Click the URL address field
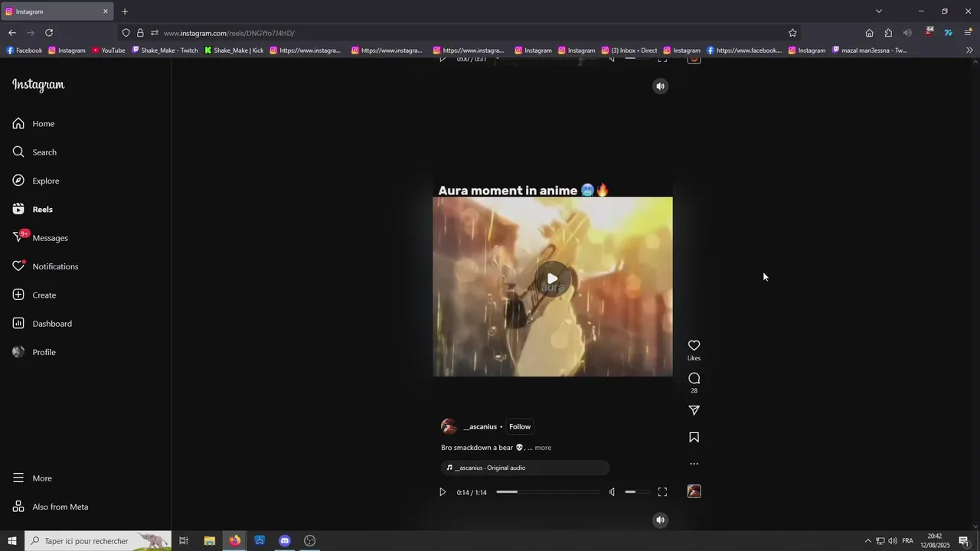Viewport: 980px width, 551px height. coord(459,33)
